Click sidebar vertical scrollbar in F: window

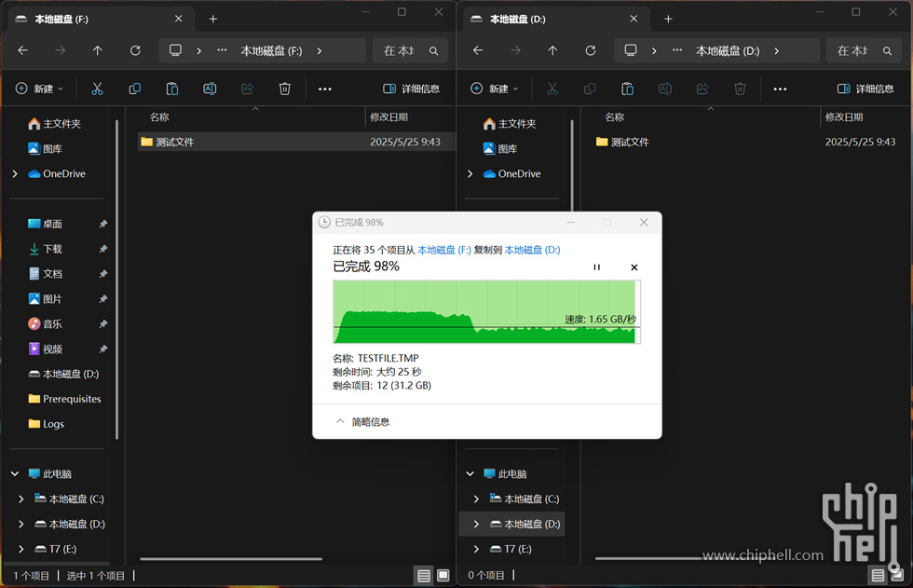[x=117, y=280]
